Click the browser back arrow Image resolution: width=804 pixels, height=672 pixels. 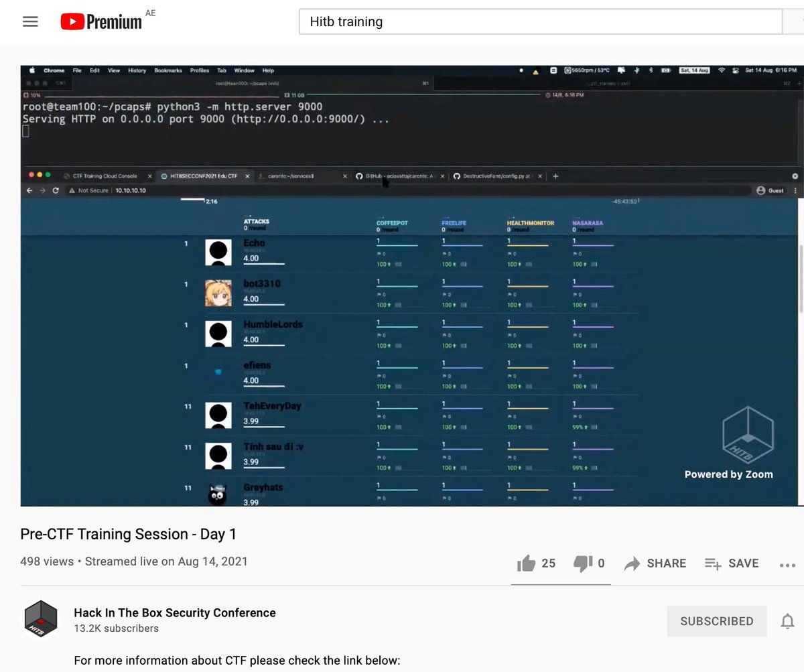[29, 191]
